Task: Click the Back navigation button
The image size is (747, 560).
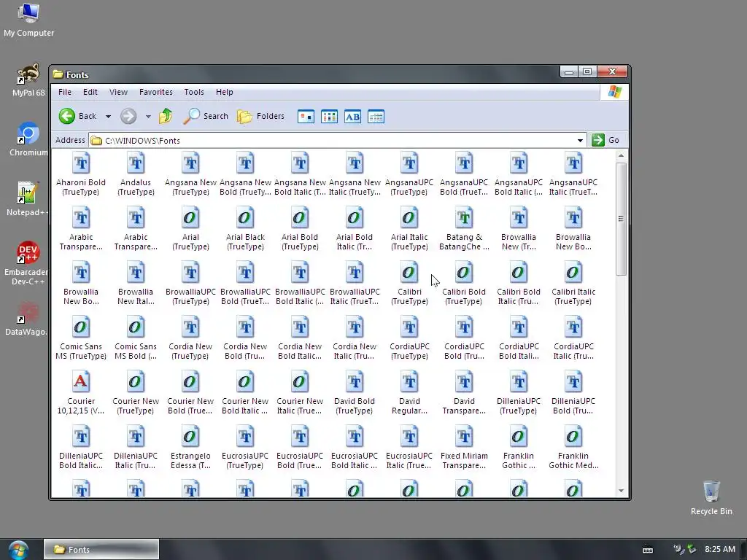Action: pyautogui.click(x=77, y=116)
